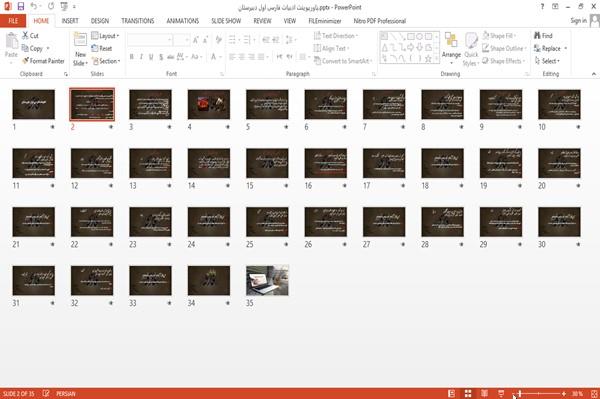Switch to Normal view icon in status bar
600x399 pixels.
pos(452,393)
